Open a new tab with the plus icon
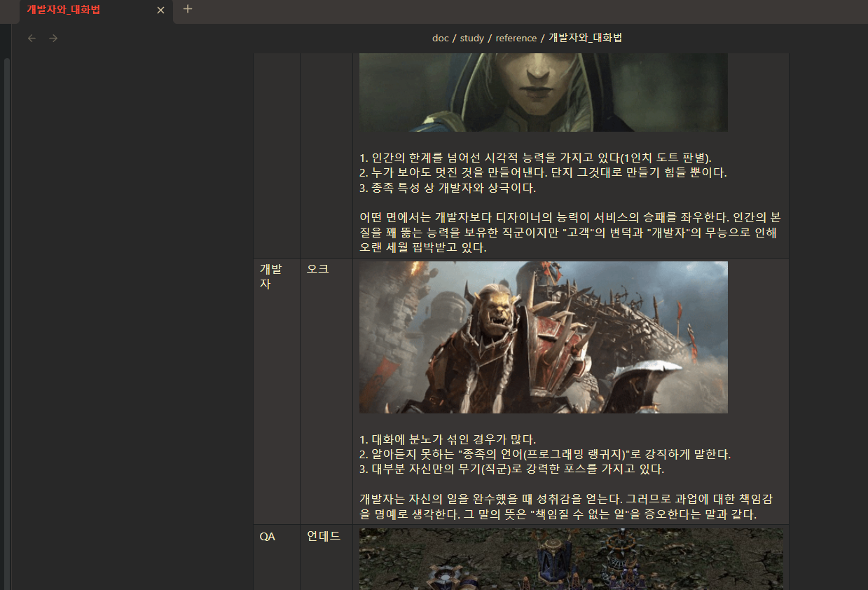868x590 pixels. pos(186,10)
